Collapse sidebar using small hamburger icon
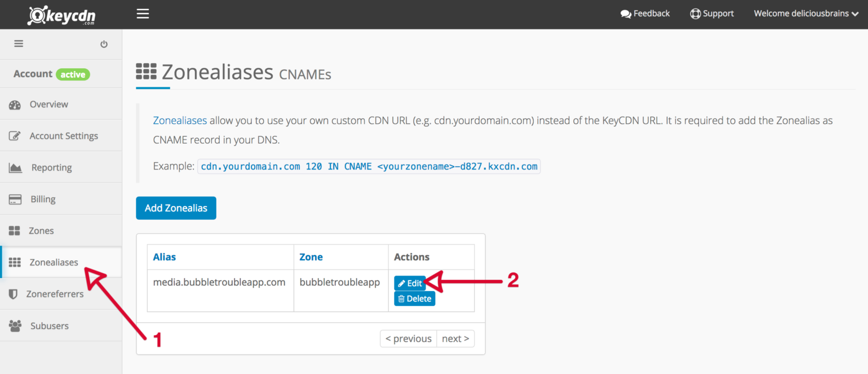 19,43
